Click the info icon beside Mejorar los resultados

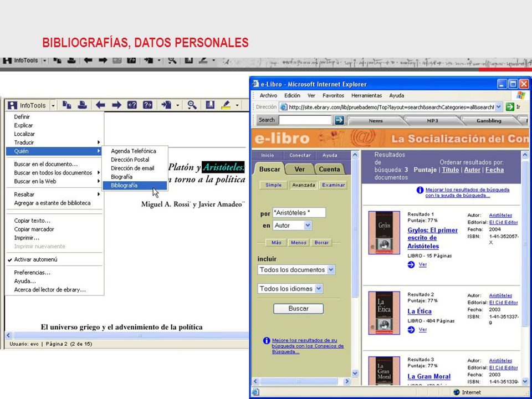[x=420, y=190]
